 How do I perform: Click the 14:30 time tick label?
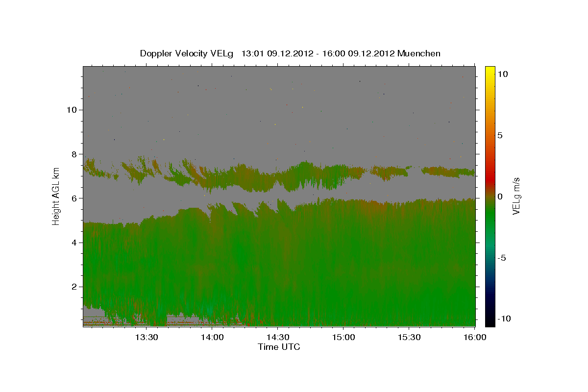click(277, 337)
